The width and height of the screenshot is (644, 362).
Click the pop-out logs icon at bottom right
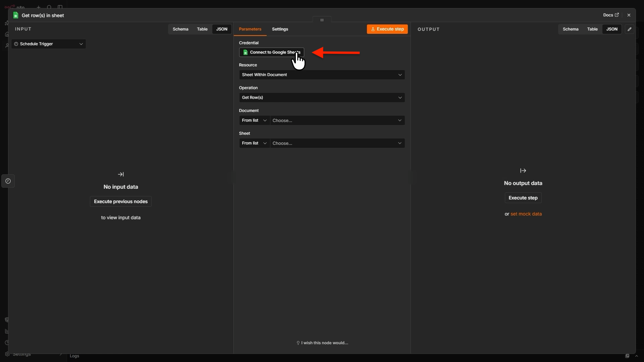click(x=627, y=356)
